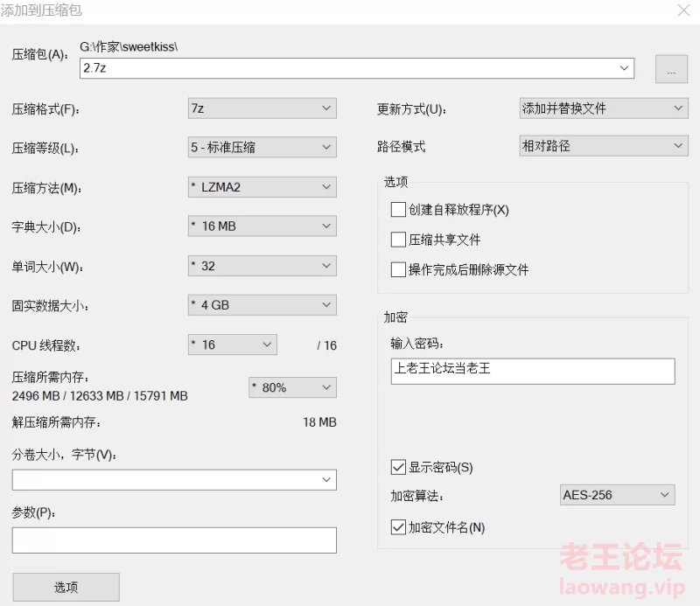700x606 pixels.
Task: Enable the 操作完成后删除源文件 checkbox
Action: pyautogui.click(x=398, y=269)
